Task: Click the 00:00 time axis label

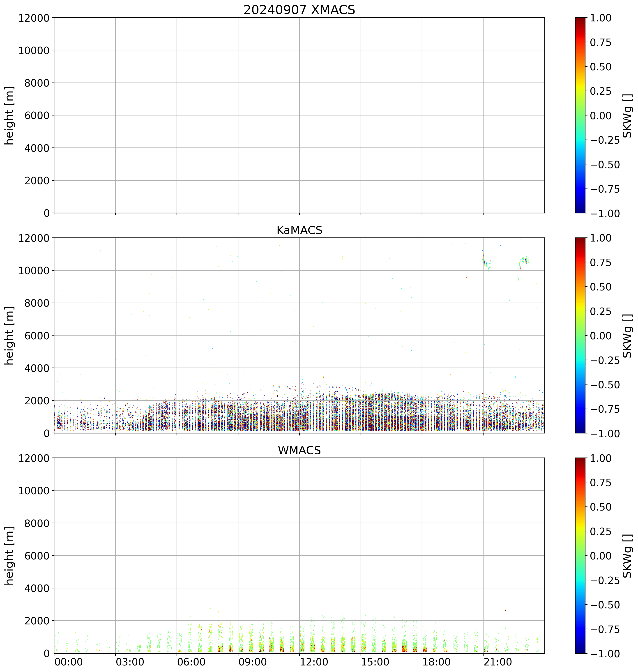Action: click(x=68, y=662)
